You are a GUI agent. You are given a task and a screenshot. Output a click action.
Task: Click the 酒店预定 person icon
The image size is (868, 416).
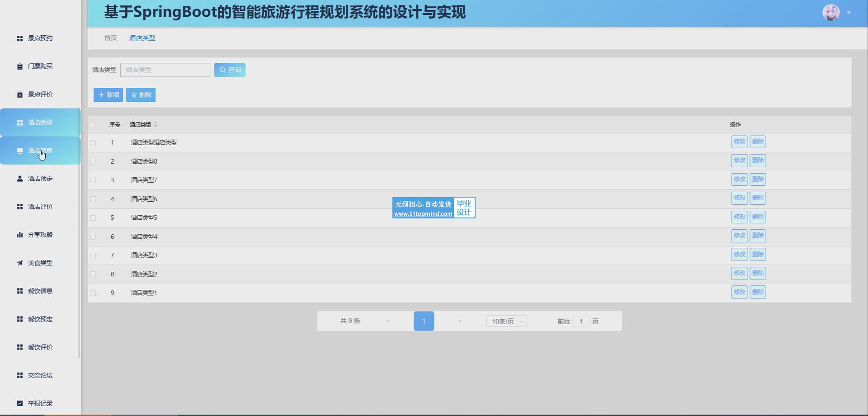pyautogui.click(x=20, y=179)
